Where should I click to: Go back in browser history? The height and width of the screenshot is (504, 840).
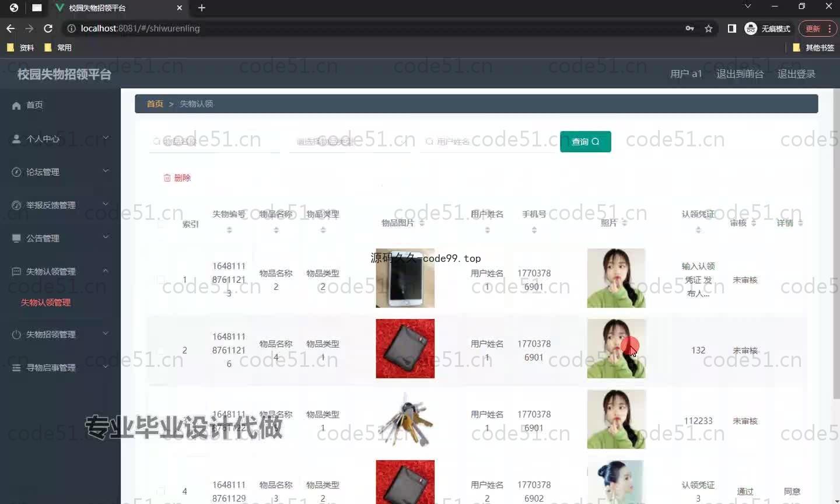click(x=10, y=28)
